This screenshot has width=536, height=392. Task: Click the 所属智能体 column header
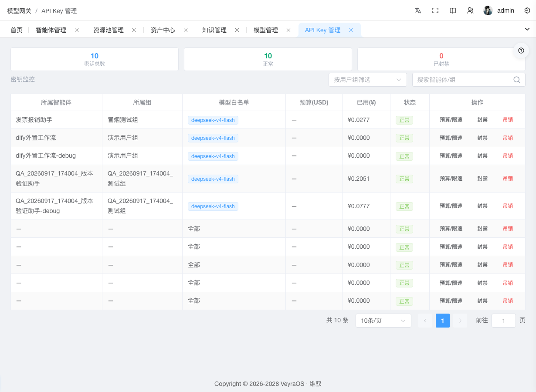click(56, 102)
